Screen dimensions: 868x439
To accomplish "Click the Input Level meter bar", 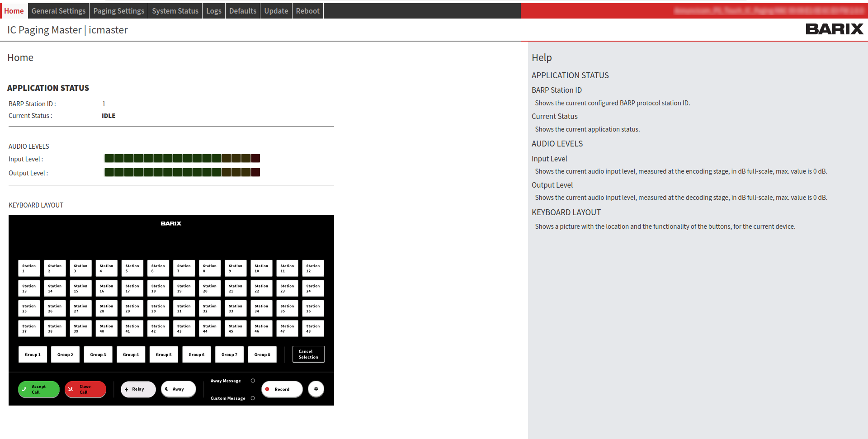I will coord(182,158).
